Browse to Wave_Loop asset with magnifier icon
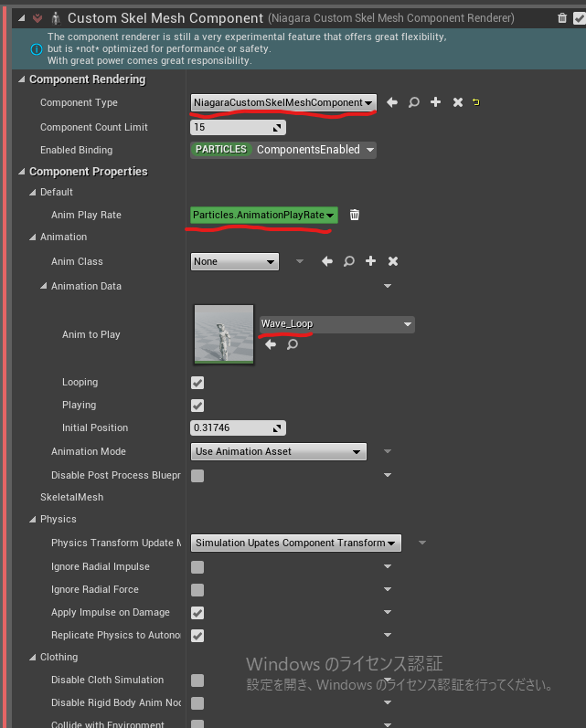This screenshot has height=728, width=586. point(292,344)
